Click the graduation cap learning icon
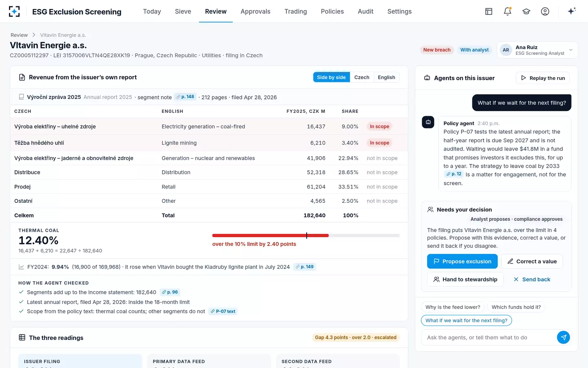Viewport: 588px width, 368px height. pyautogui.click(x=526, y=11)
